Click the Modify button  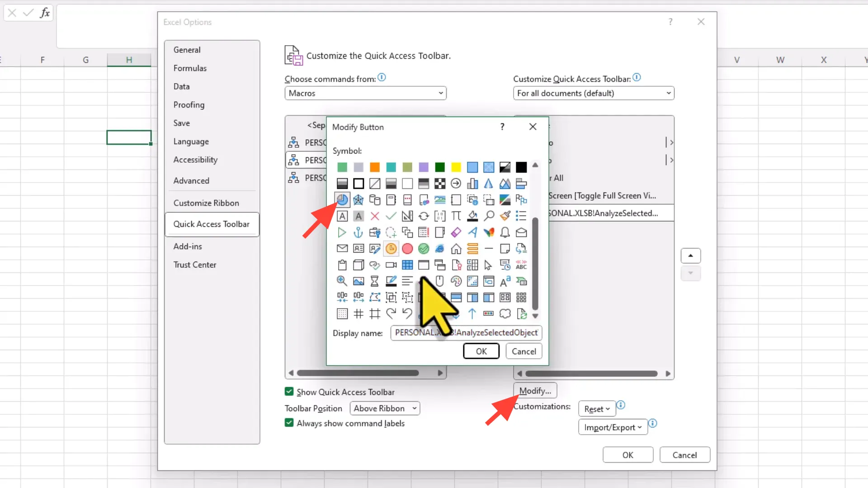(x=534, y=390)
